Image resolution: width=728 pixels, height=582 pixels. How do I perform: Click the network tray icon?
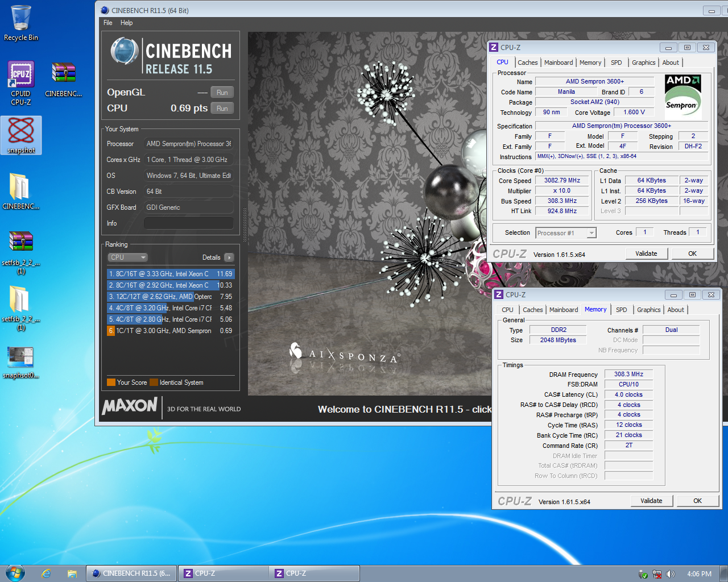657,574
